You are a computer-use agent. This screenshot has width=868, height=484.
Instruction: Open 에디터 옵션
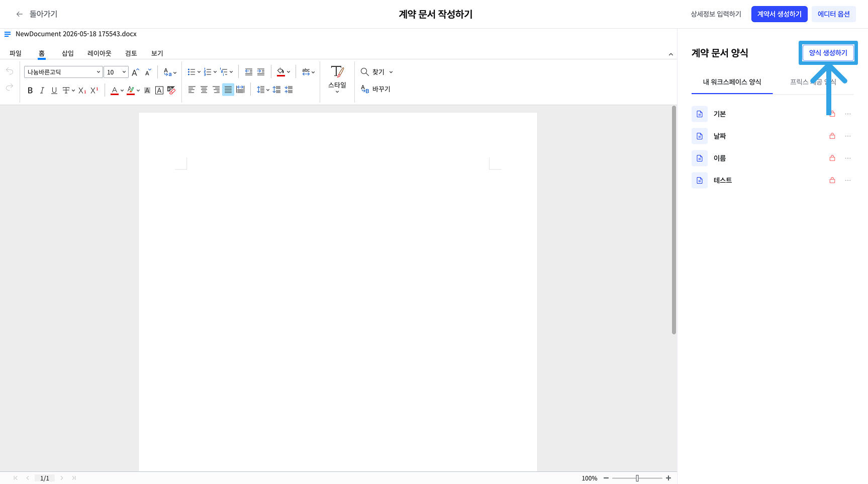(x=834, y=14)
